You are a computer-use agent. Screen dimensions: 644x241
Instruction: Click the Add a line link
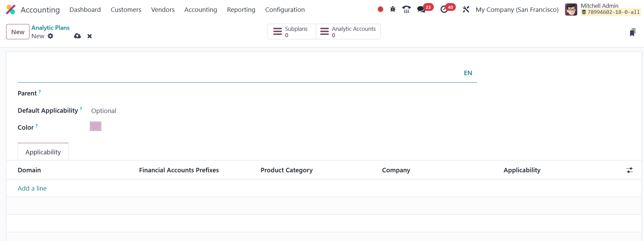[32, 188]
